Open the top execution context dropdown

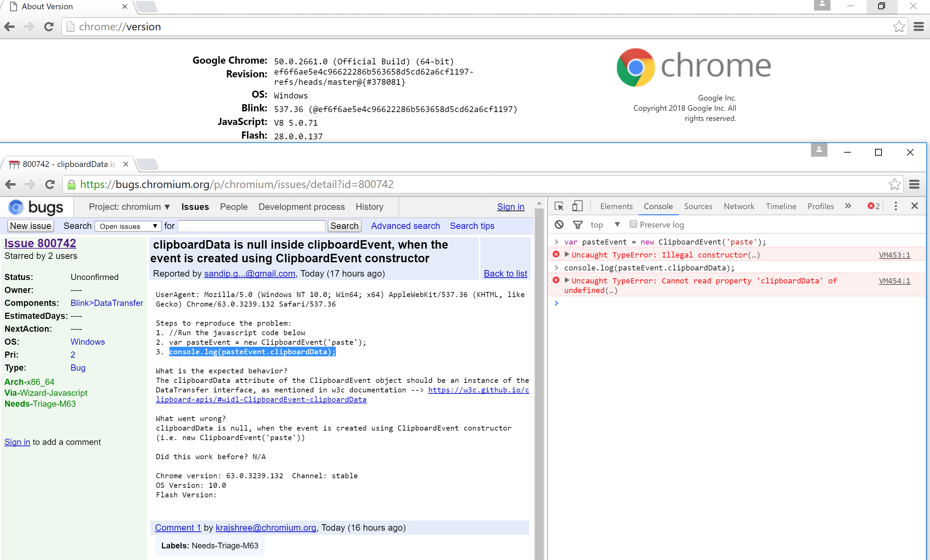[x=605, y=225]
